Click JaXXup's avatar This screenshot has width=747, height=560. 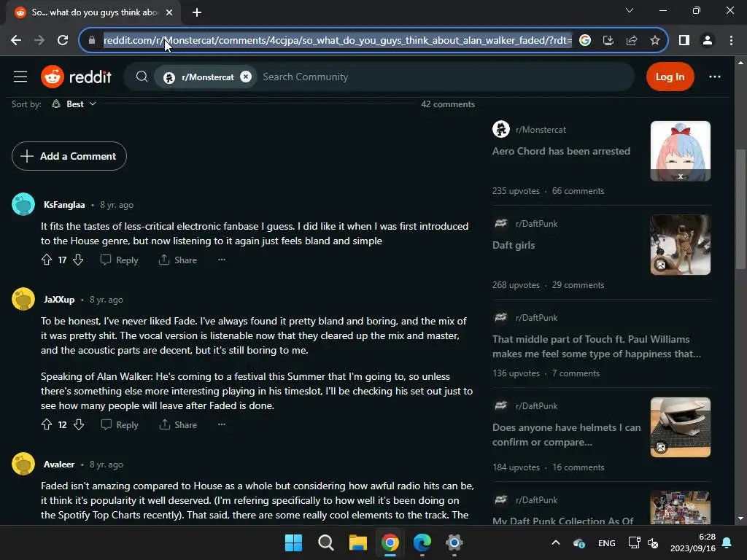tap(23, 299)
